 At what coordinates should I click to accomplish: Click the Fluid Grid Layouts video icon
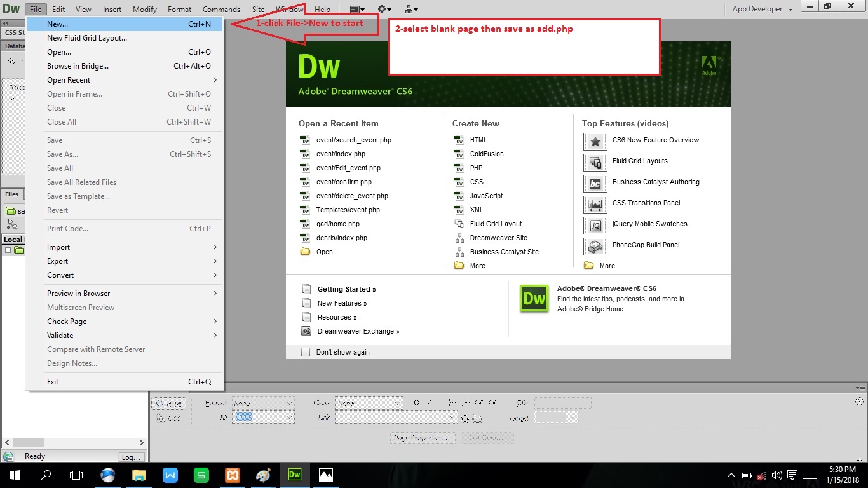(595, 163)
